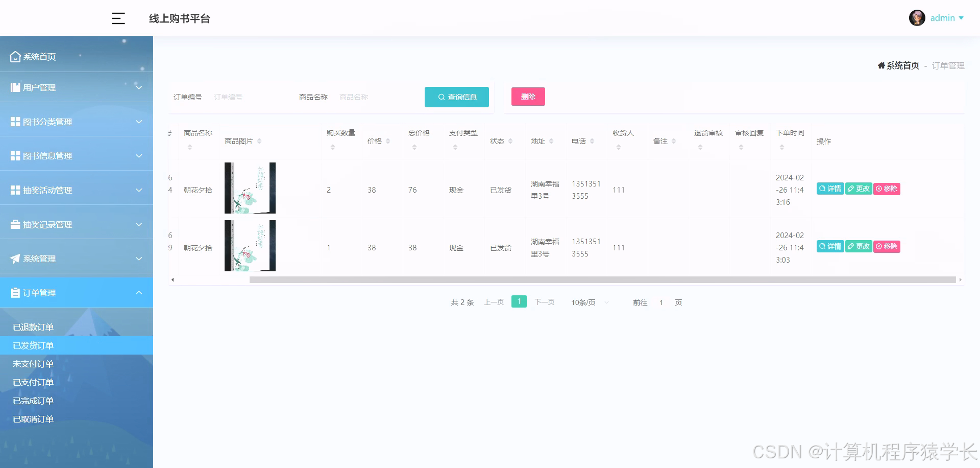Click the pink 删除 button

coord(528,97)
